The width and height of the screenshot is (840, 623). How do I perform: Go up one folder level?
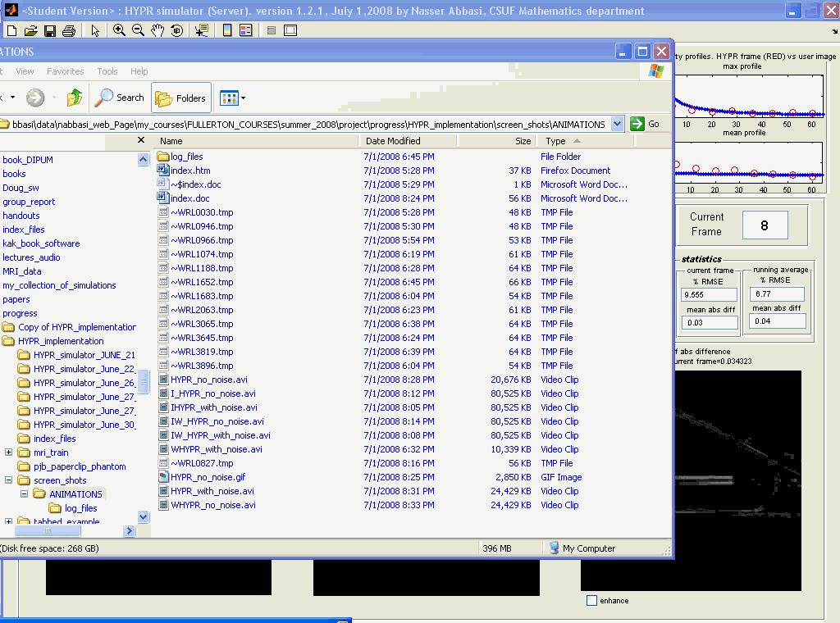pyautogui.click(x=75, y=98)
